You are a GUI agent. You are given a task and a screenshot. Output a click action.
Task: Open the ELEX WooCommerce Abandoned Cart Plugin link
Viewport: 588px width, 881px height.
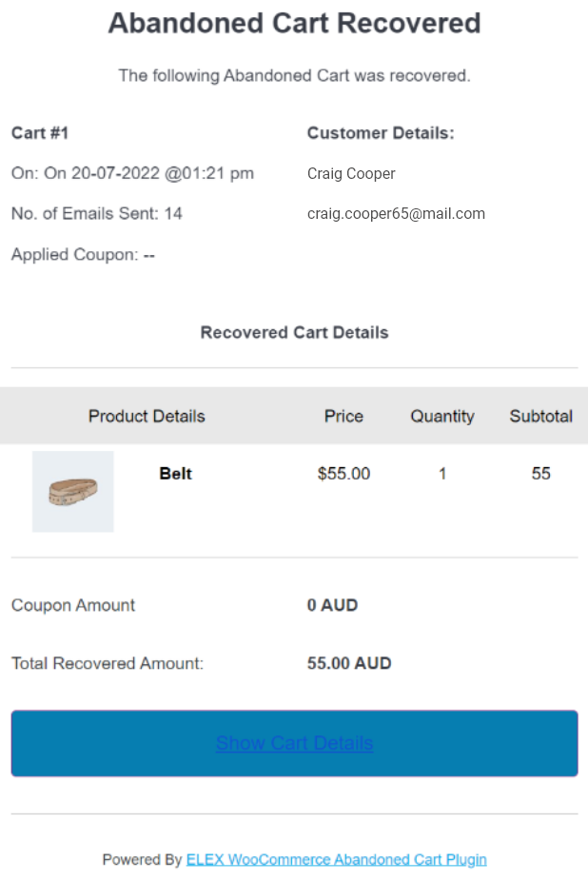click(x=336, y=860)
